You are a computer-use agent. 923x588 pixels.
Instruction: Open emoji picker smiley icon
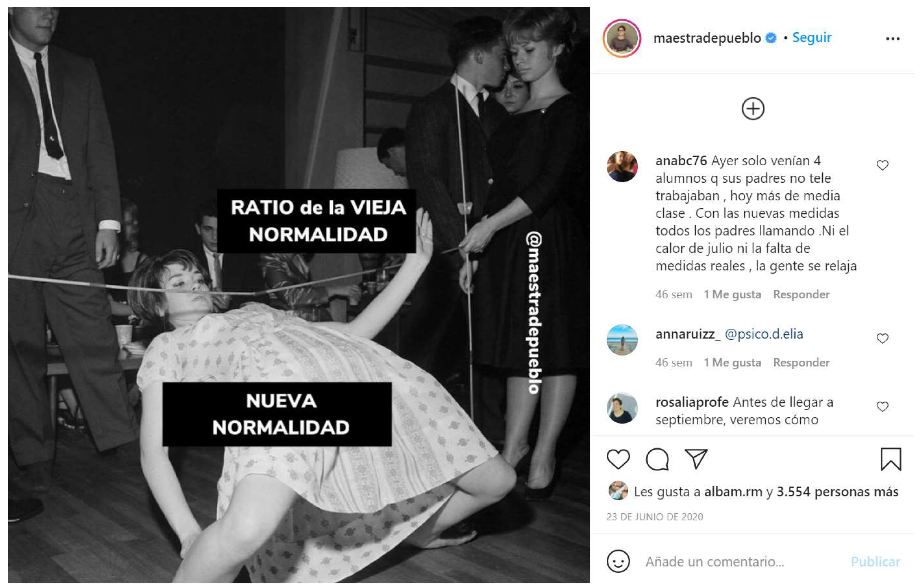click(x=618, y=561)
